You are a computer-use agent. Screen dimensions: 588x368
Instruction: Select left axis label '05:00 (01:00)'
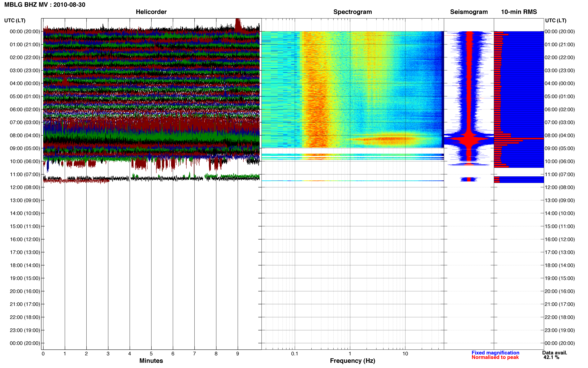click(x=25, y=96)
